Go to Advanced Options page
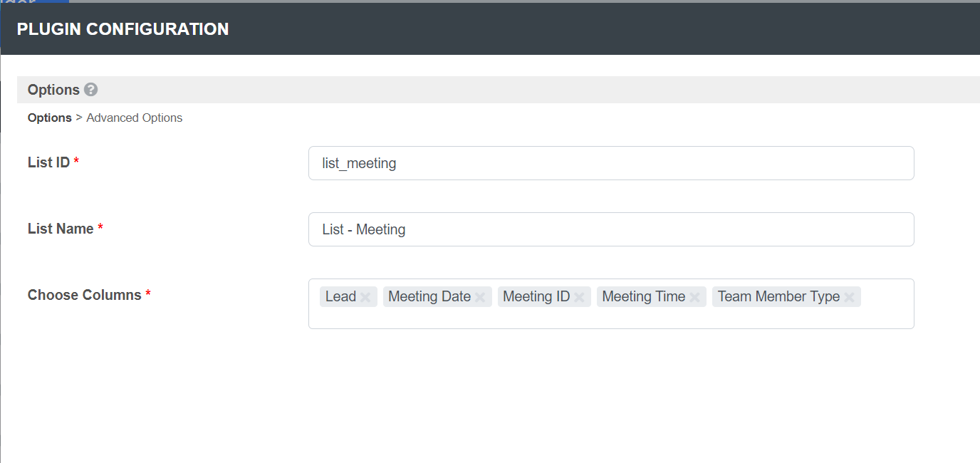 (134, 118)
